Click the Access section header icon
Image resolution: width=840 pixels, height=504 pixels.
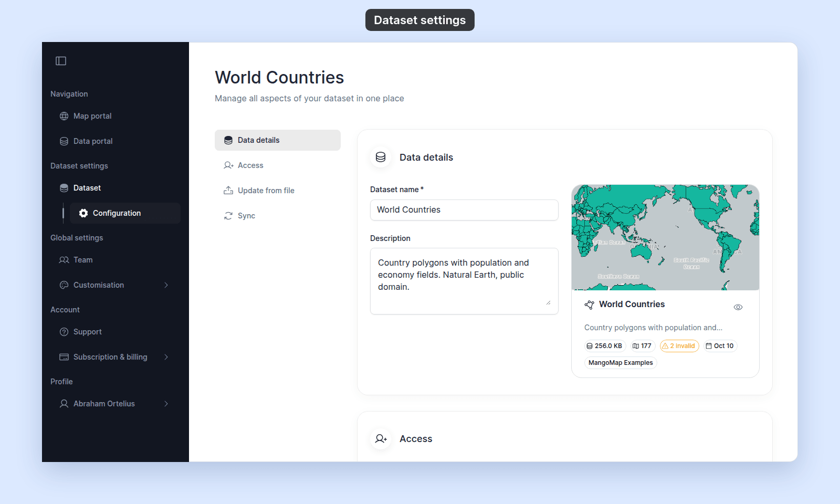(381, 439)
